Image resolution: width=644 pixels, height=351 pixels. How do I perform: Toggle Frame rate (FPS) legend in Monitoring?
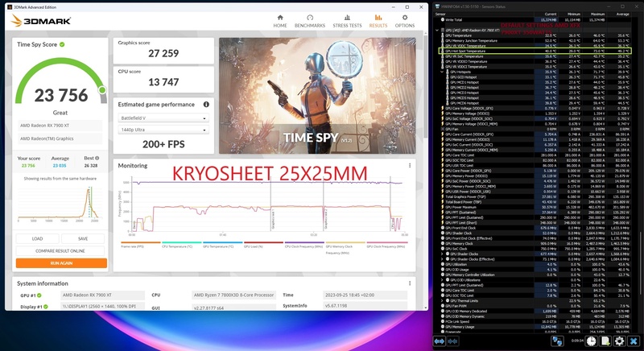coord(140,245)
